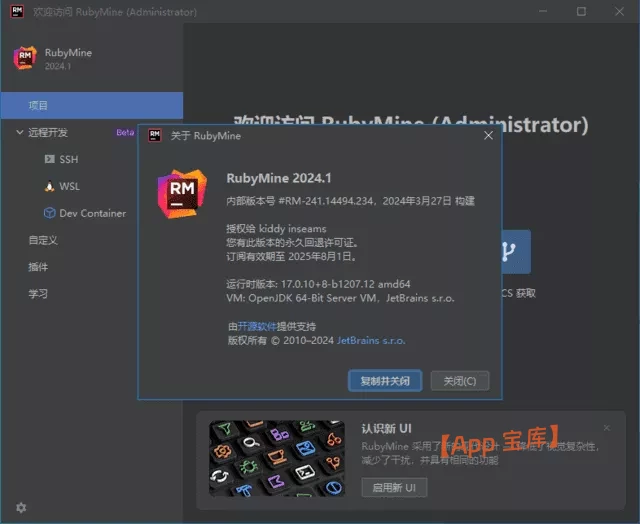Open the WSL remote development entry

[69, 186]
